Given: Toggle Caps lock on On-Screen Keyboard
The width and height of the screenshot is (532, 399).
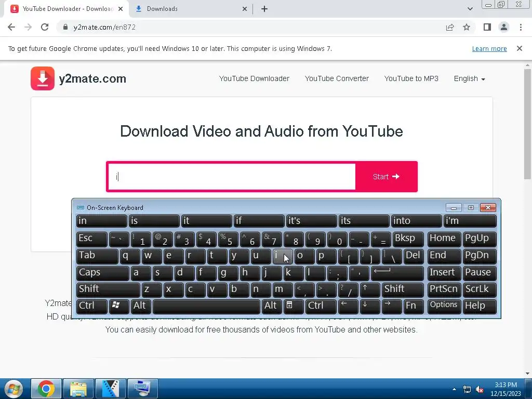Looking at the screenshot, I should [103, 273].
